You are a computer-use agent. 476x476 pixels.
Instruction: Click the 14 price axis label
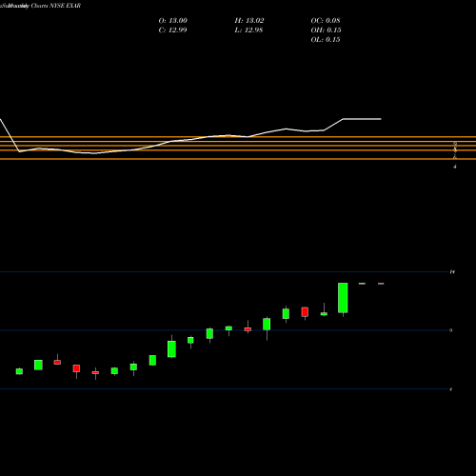pos(452,272)
